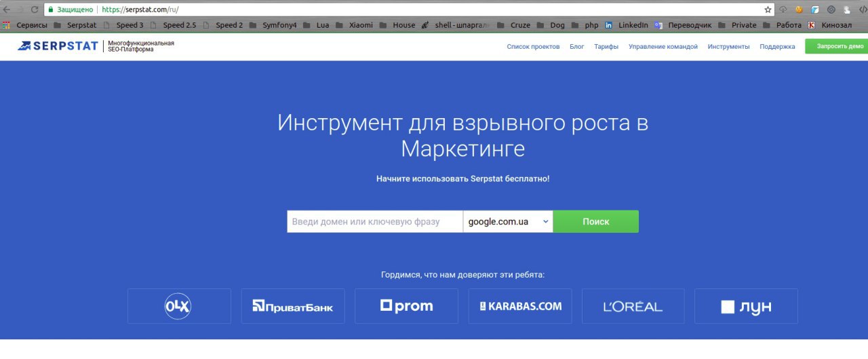Open the Xiaomi bookmarks folder
The width and height of the screenshot is (868, 359).
(x=354, y=25)
